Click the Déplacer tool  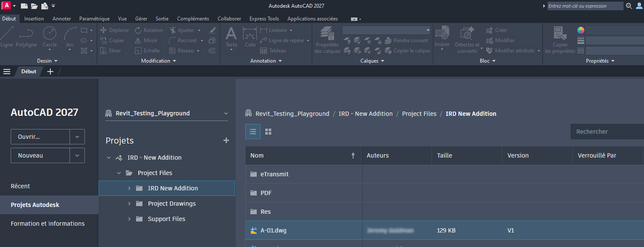click(114, 30)
